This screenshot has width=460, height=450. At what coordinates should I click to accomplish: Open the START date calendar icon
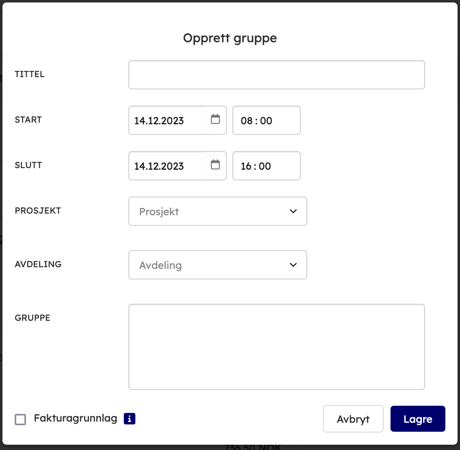pyautogui.click(x=215, y=119)
